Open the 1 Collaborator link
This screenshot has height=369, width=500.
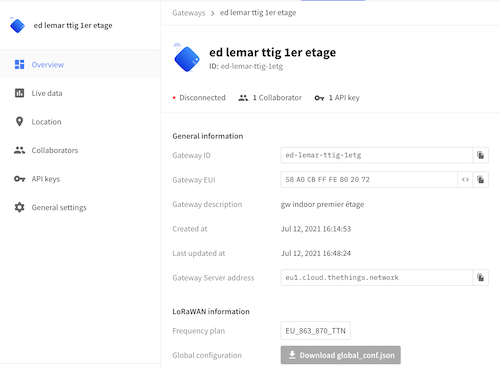(x=270, y=98)
